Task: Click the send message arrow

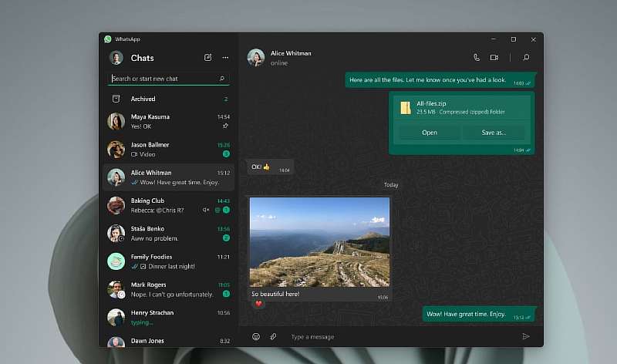Action: pos(526,336)
